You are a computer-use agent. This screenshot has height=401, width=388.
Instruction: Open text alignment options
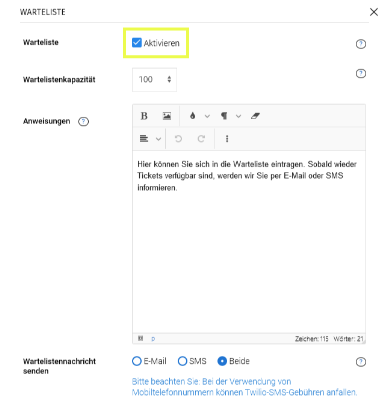tap(144, 139)
